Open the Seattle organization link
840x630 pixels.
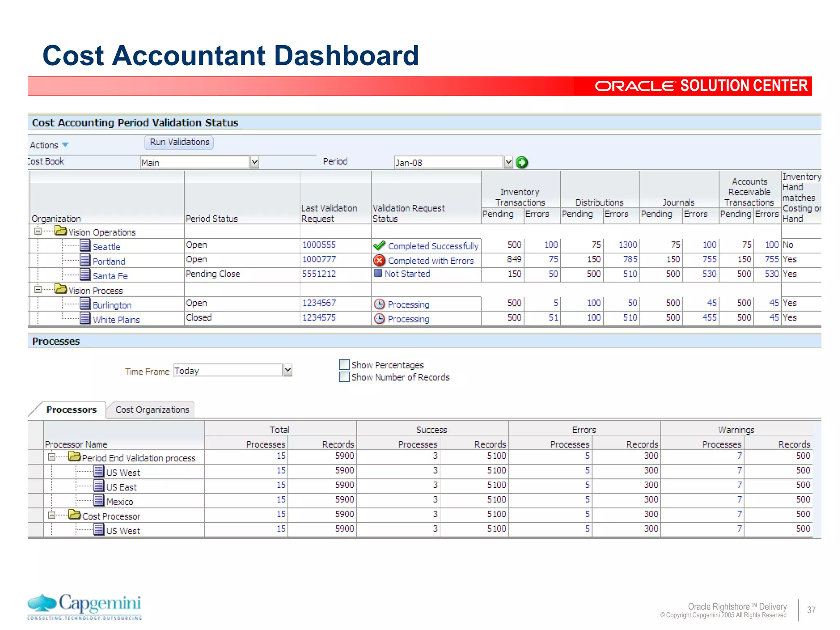tap(106, 247)
